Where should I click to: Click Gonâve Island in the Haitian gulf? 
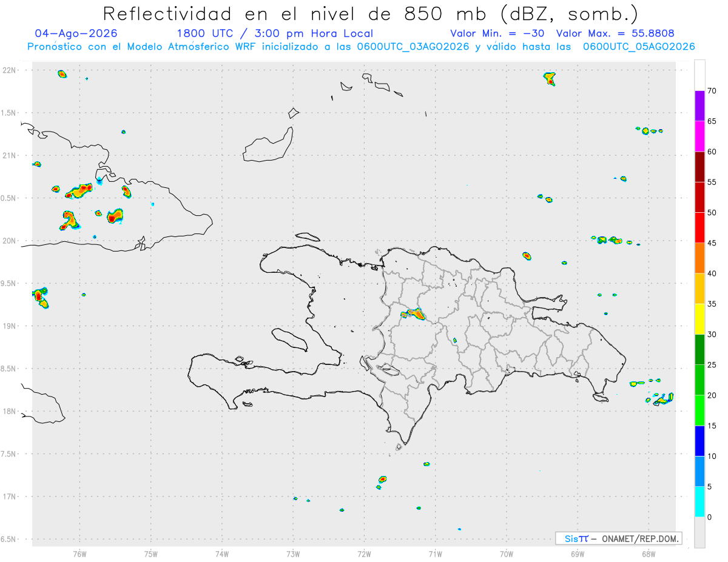coord(289,339)
